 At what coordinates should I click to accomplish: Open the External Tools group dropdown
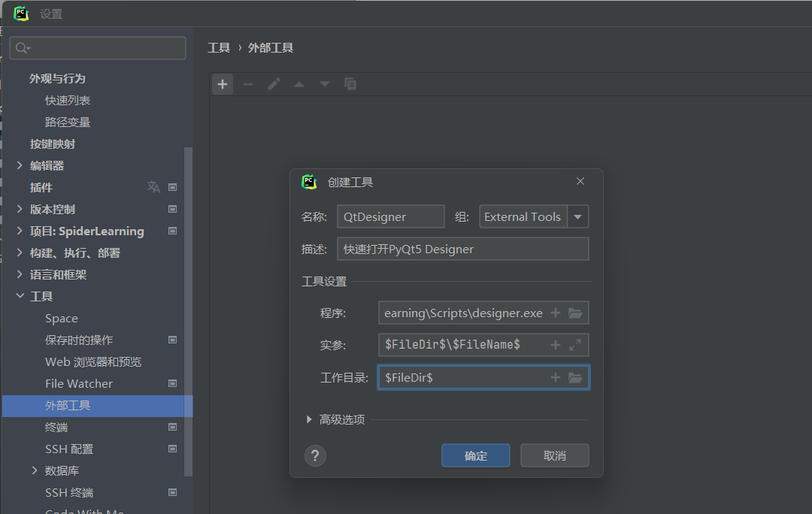pos(577,216)
